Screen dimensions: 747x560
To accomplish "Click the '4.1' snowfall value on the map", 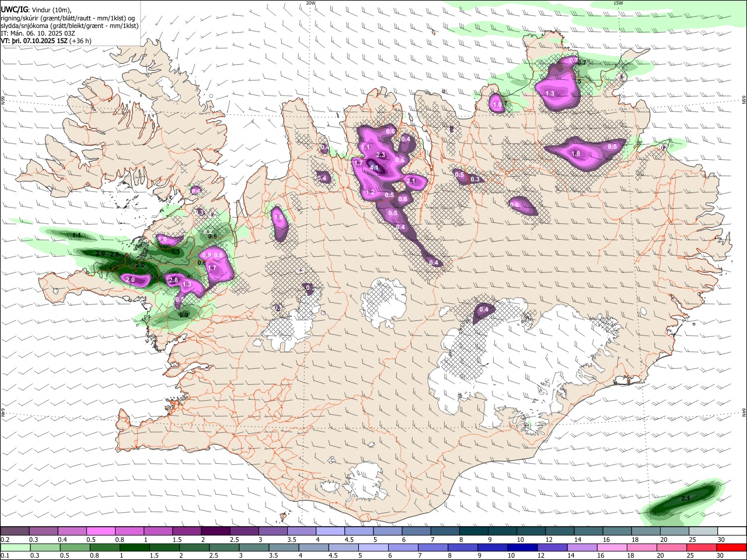I will (374, 169).
